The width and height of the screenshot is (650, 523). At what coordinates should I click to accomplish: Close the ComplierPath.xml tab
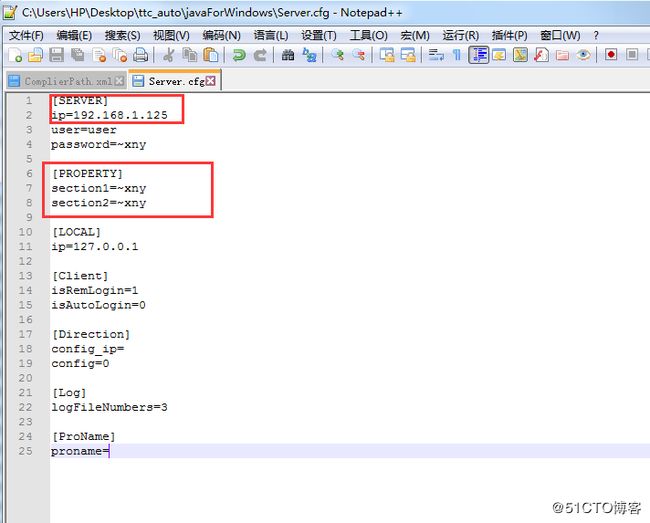119,81
